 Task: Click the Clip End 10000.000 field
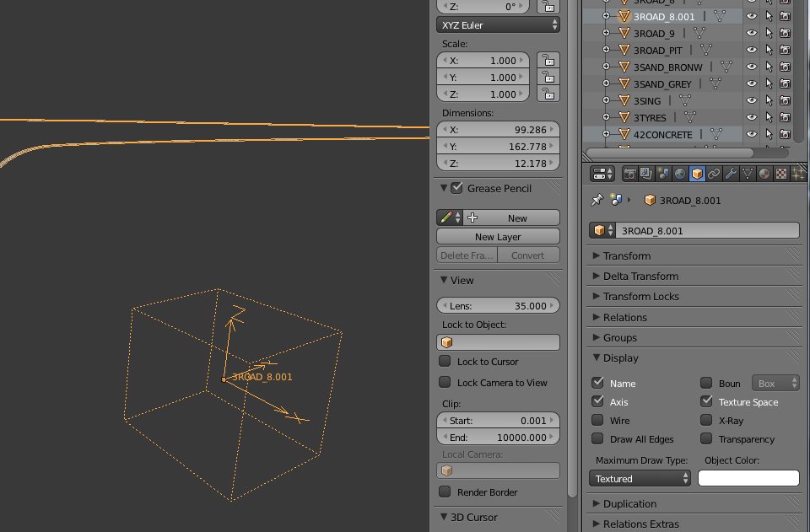coord(498,437)
